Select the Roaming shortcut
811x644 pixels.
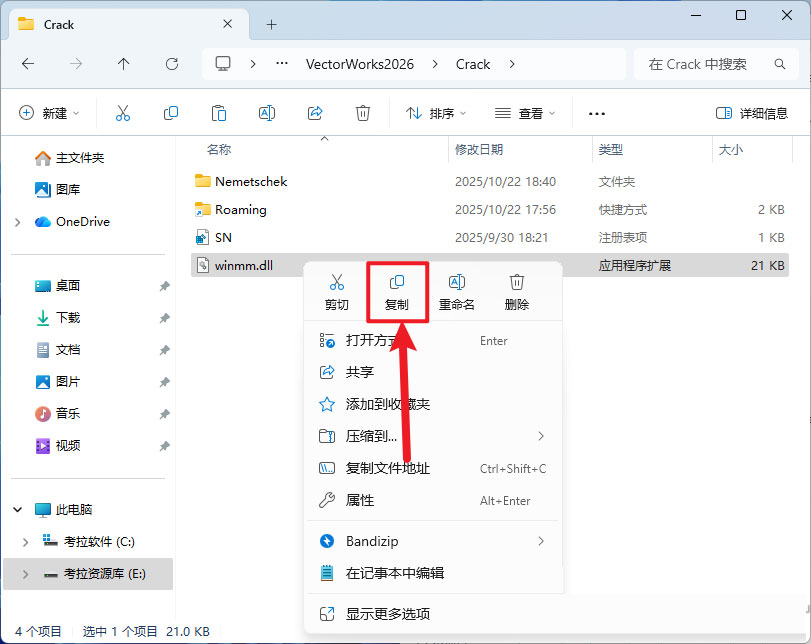point(490,209)
